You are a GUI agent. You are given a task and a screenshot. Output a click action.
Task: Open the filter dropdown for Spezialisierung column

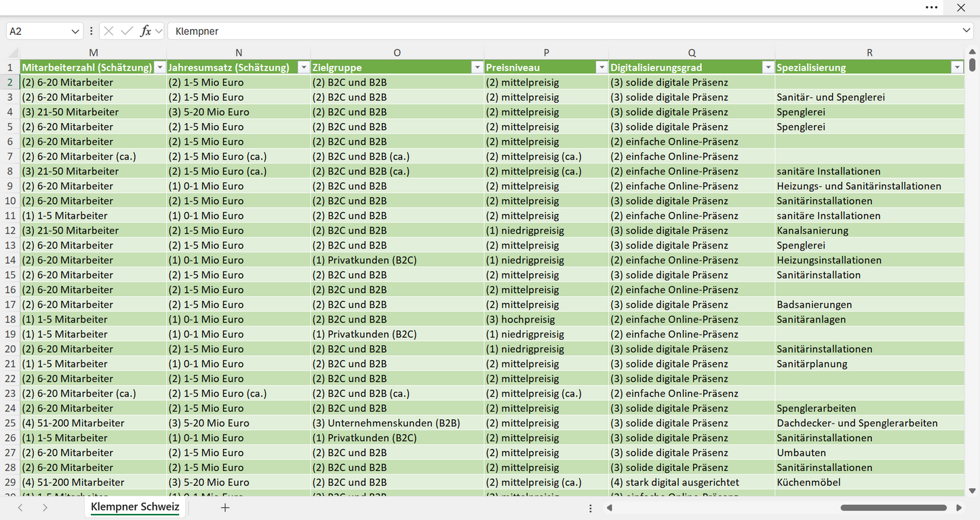(957, 67)
